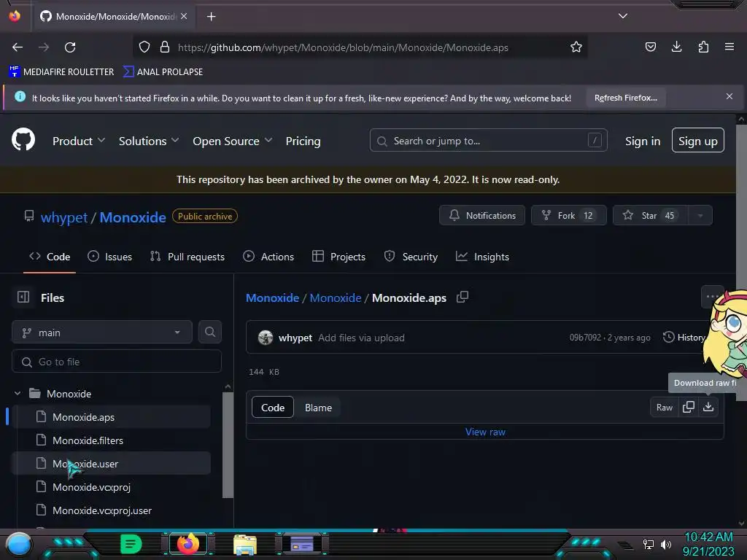This screenshot has width=747, height=560.
Task: Click the Notifications bell button
Action: click(482, 215)
